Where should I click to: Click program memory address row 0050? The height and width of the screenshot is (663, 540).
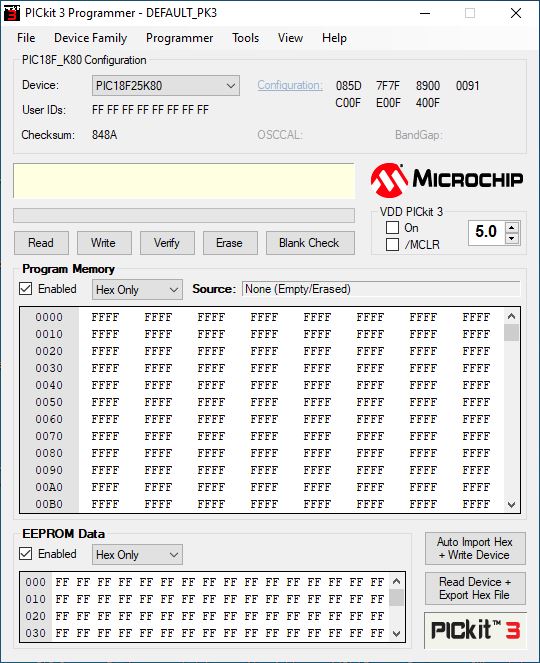pos(49,402)
